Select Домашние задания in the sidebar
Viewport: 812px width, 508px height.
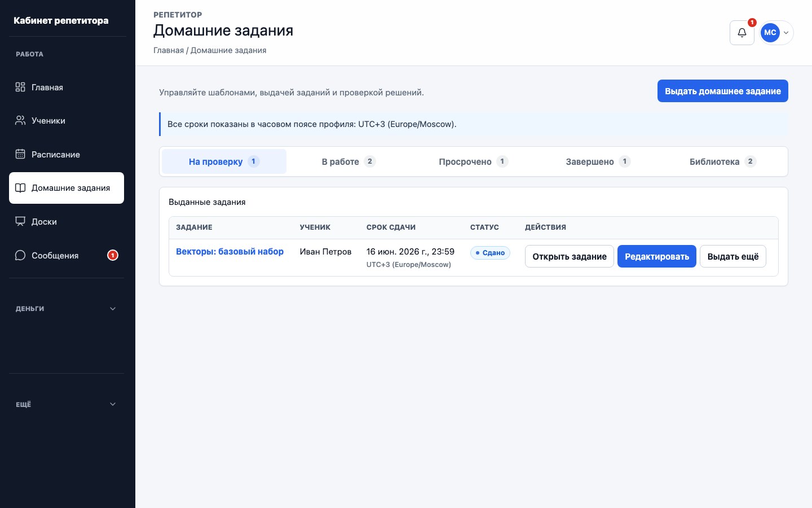(x=67, y=188)
